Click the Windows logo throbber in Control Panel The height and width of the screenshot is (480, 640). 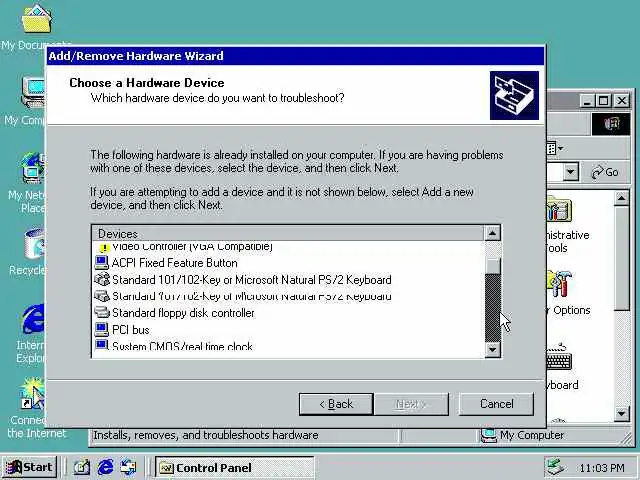point(611,124)
